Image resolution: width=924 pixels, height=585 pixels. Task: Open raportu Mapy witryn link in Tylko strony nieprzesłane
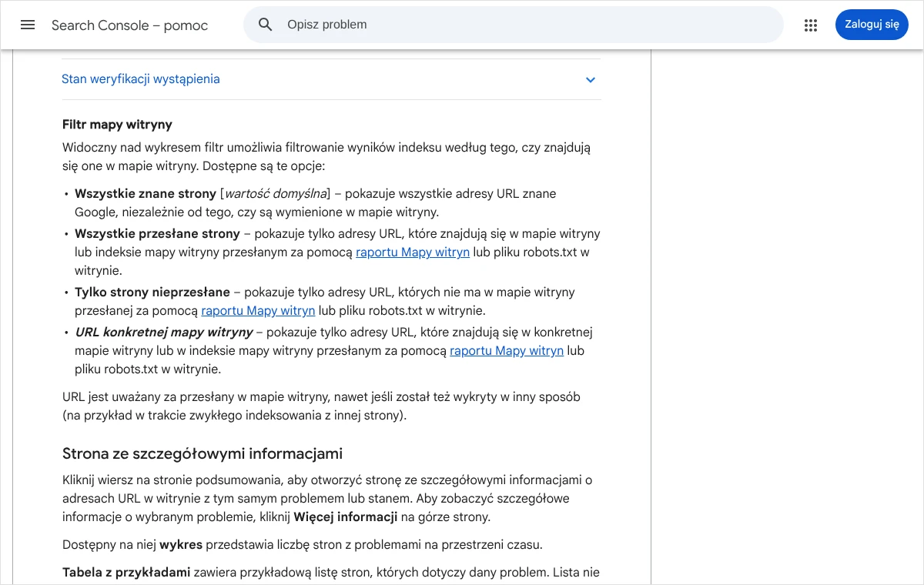click(x=258, y=311)
